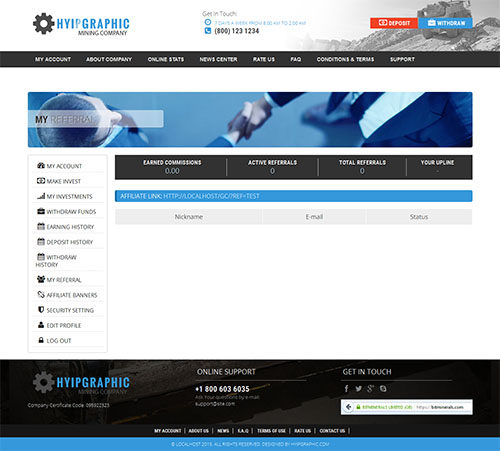Click the affiliate link URL
This screenshot has width=500, height=451.
pos(211,196)
